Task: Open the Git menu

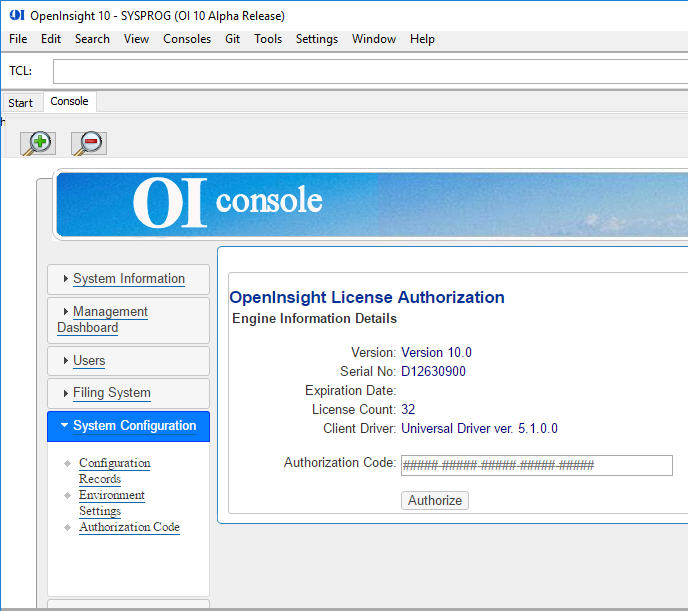Action: pos(232,39)
